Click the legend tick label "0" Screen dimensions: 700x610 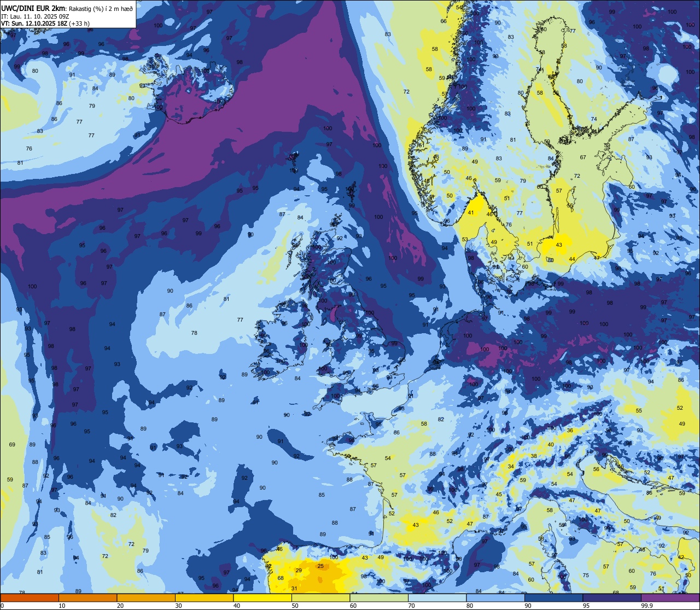3,605
